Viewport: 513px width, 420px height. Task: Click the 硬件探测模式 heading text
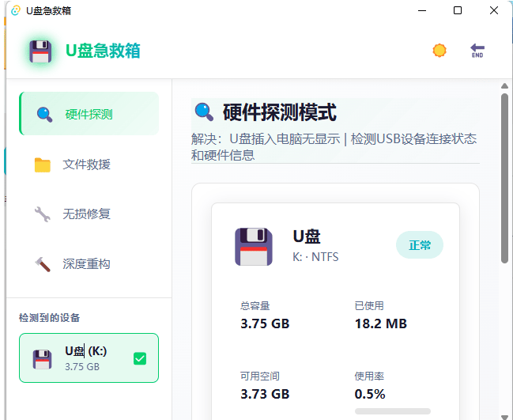pyautogui.click(x=280, y=112)
